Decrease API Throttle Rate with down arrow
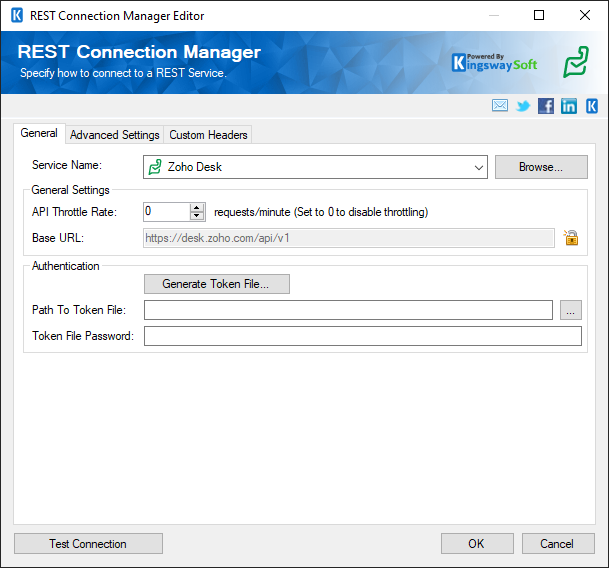 point(197,216)
